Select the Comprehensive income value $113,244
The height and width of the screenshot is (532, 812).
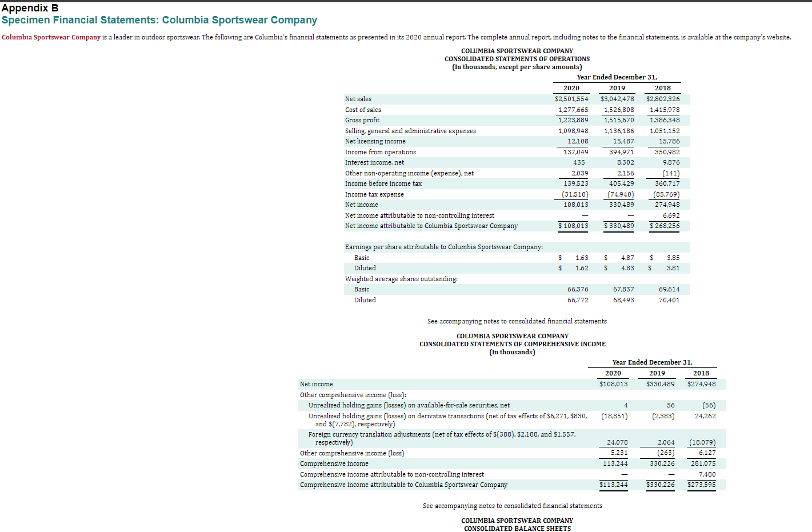(614, 463)
